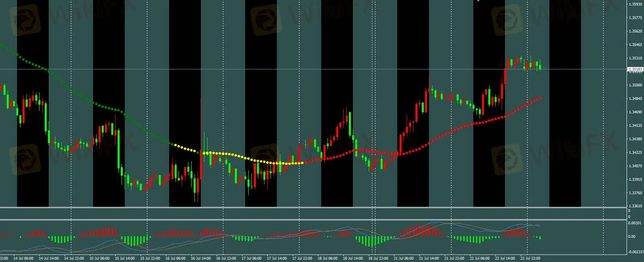
Task: Click the current price tag 1.35183
Action: pyautogui.click(x=635, y=69)
